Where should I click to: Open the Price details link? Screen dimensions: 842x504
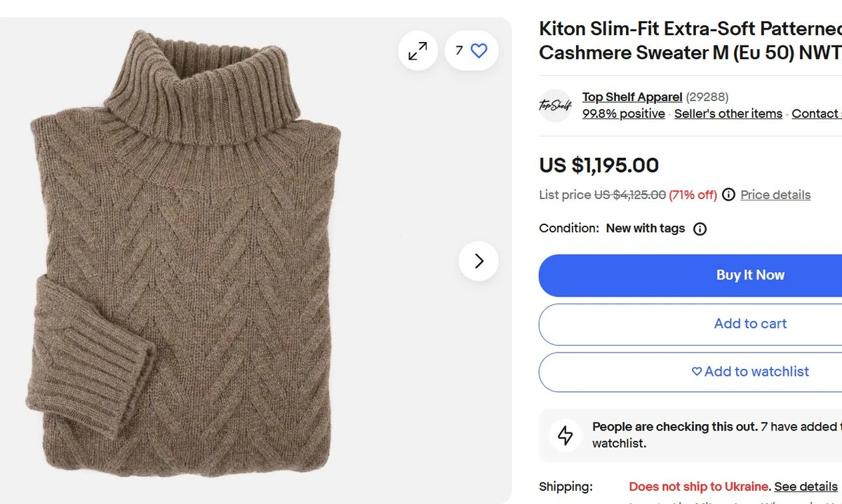[775, 195]
